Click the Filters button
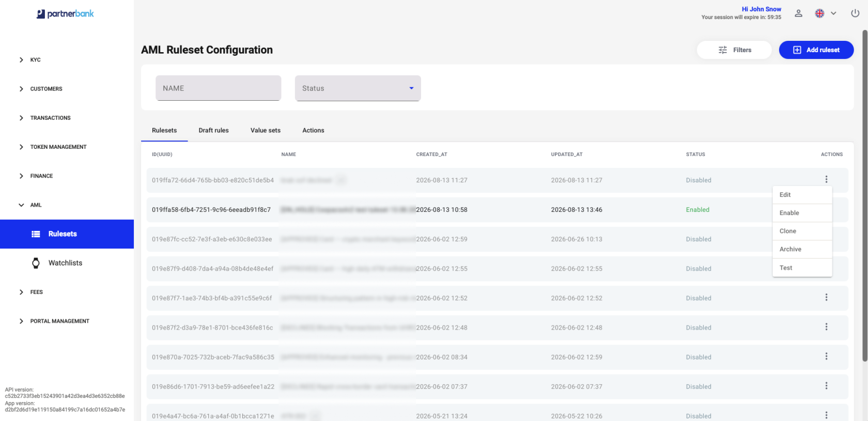Image resolution: width=868 pixels, height=421 pixels. pyautogui.click(x=734, y=50)
